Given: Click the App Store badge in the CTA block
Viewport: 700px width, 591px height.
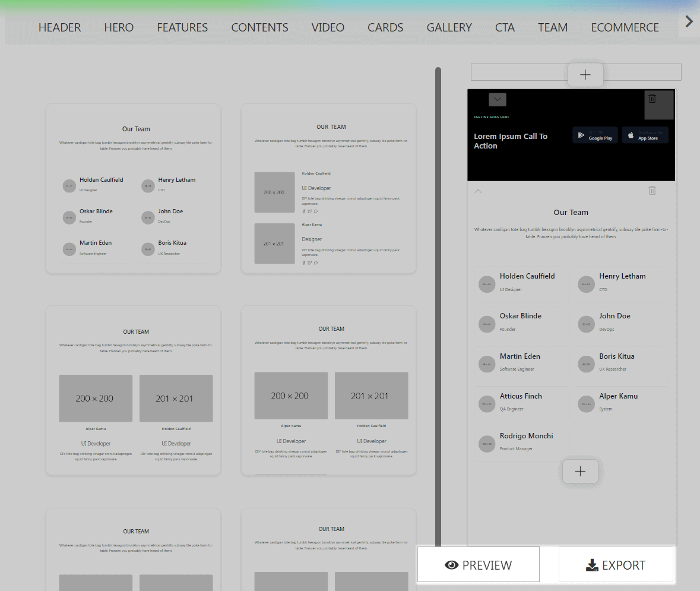Looking at the screenshot, I should 645,135.
